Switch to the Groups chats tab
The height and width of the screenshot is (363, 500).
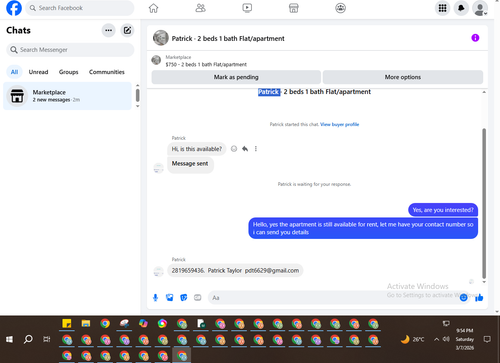68,72
